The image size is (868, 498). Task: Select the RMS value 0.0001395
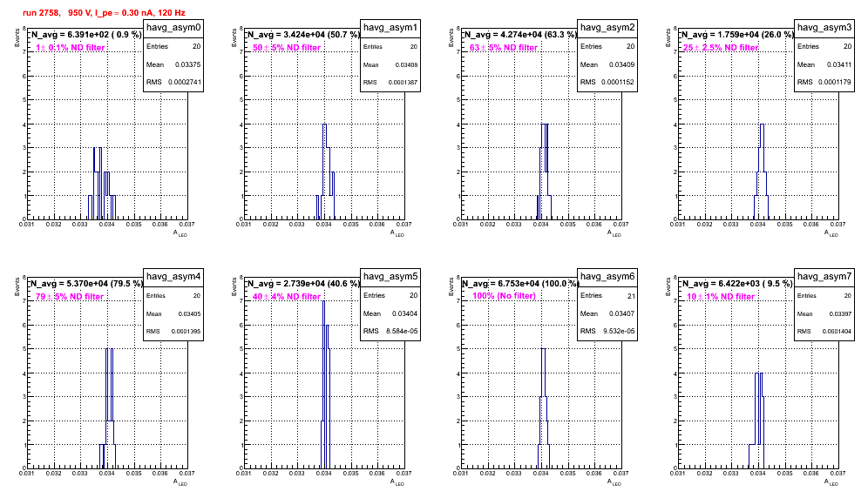click(x=186, y=331)
